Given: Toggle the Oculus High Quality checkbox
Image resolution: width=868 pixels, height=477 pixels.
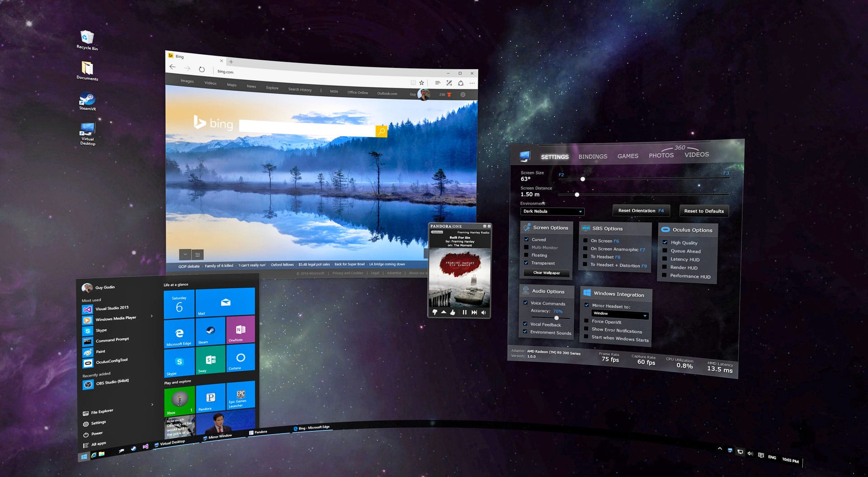Looking at the screenshot, I should pos(665,242).
